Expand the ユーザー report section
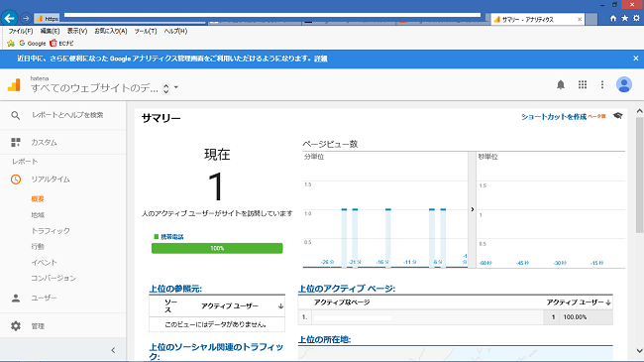The height and width of the screenshot is (362, 644). tap(44, 299)
